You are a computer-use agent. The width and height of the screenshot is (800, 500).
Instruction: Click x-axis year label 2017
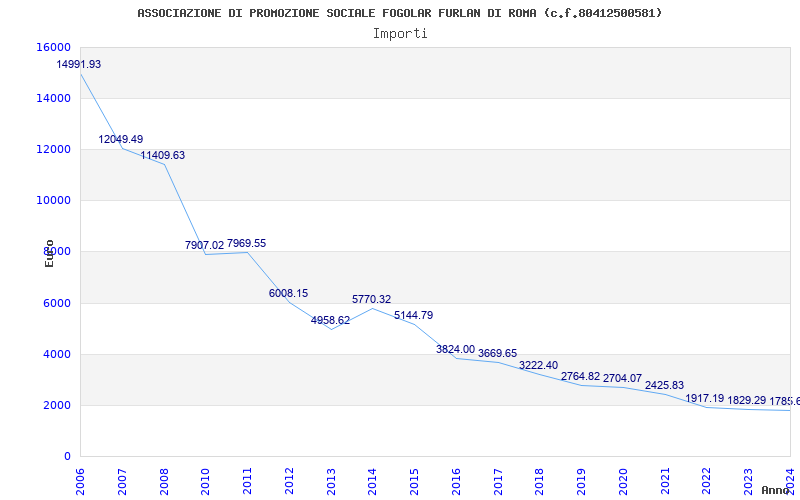498,482
